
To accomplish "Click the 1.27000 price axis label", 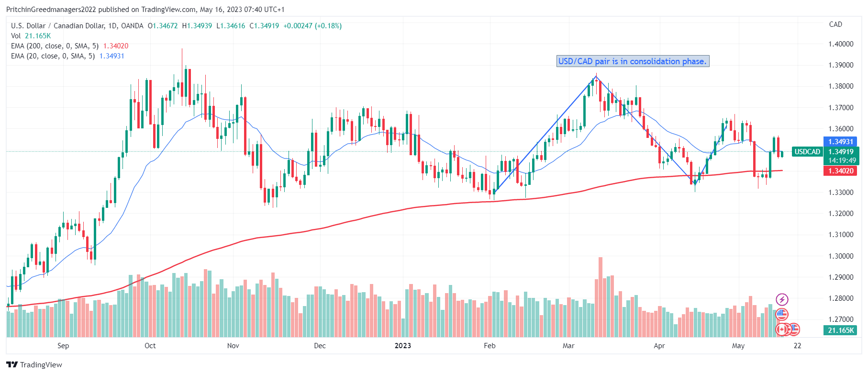I will pos(841,319).
